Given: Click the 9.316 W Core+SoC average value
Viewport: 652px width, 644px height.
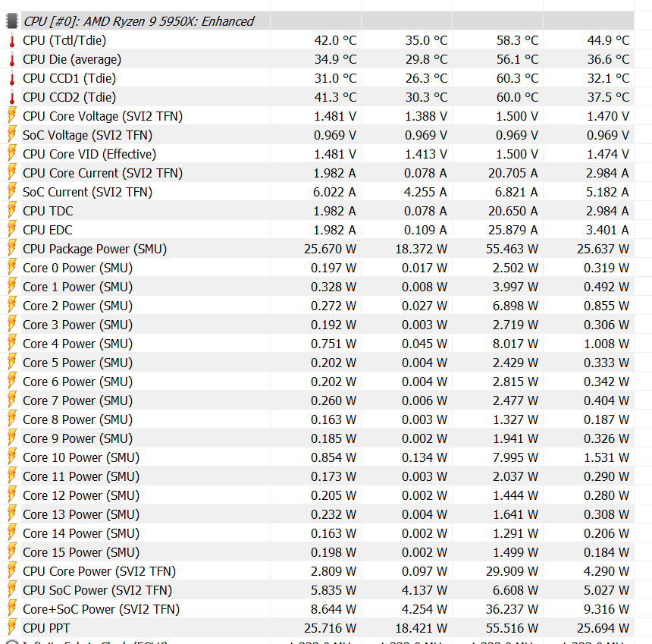Looking at the screenshot, I should click(607, 609).
